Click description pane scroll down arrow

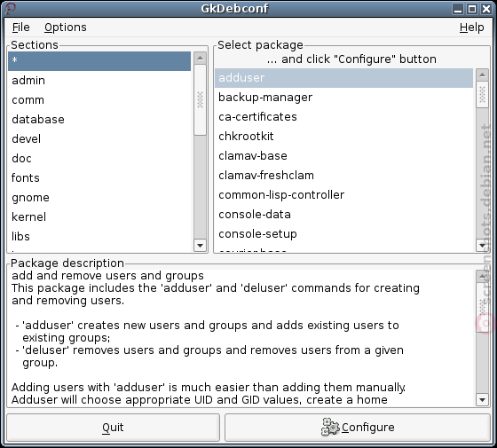(x=482, y=400)
